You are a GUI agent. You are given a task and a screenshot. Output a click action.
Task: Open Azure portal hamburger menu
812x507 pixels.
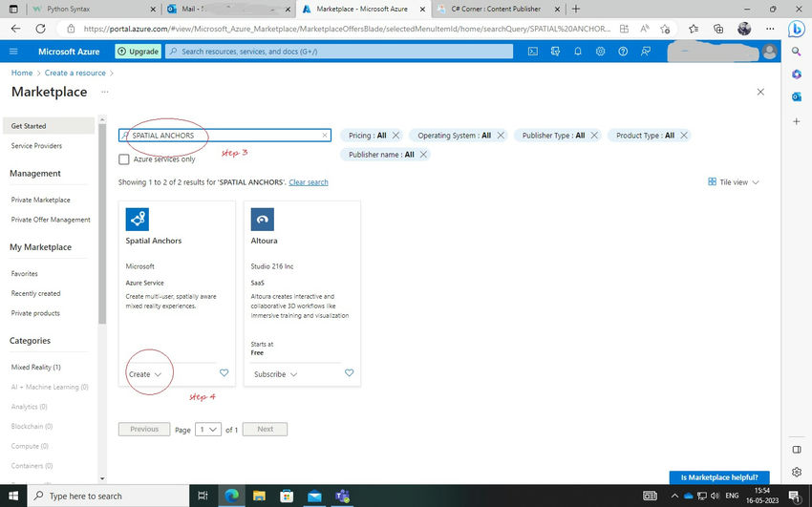click(x=13, y=52)
